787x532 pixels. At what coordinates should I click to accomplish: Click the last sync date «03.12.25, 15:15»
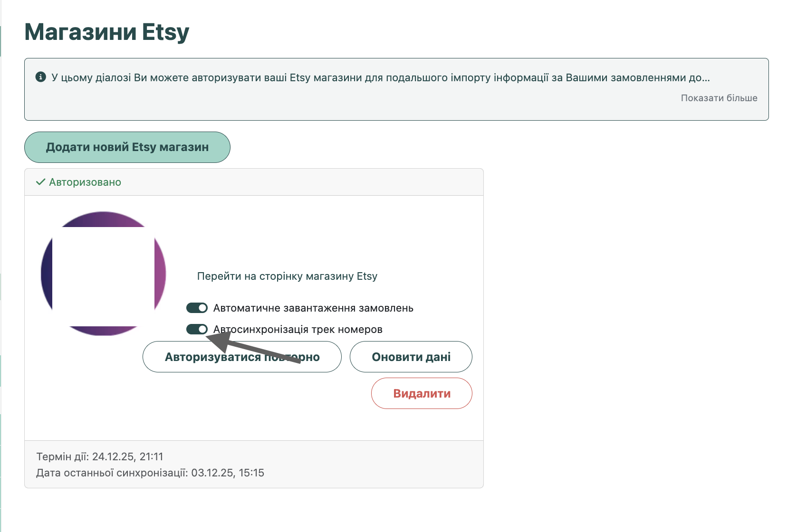[x=228, y=473]
